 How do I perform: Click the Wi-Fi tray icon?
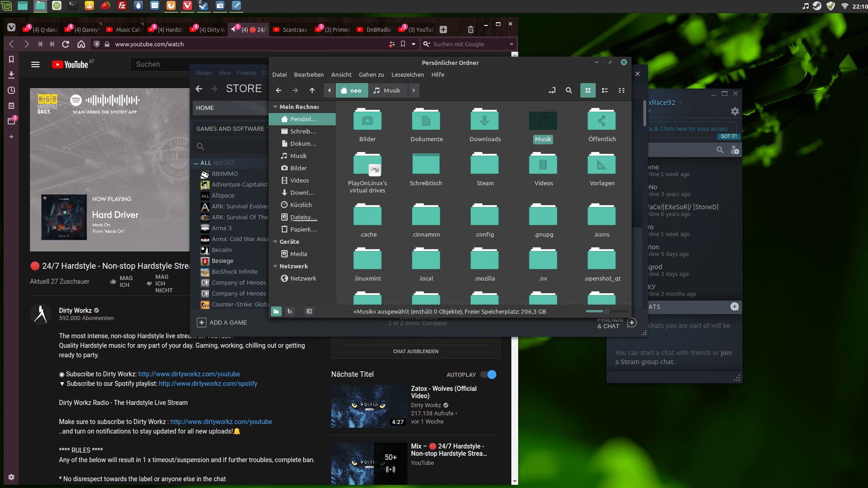coord(844,6)
